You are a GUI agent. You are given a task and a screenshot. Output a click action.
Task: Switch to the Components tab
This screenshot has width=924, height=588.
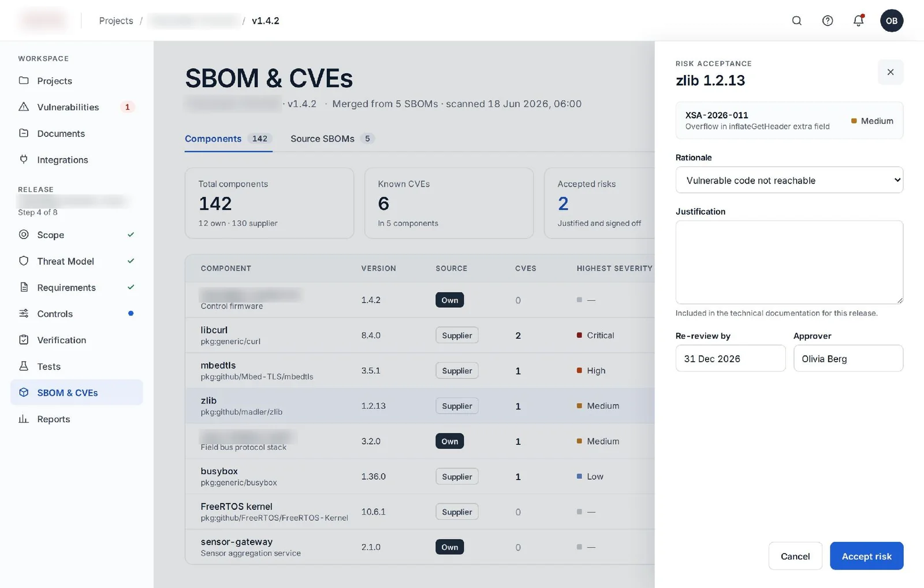(228, 139)
